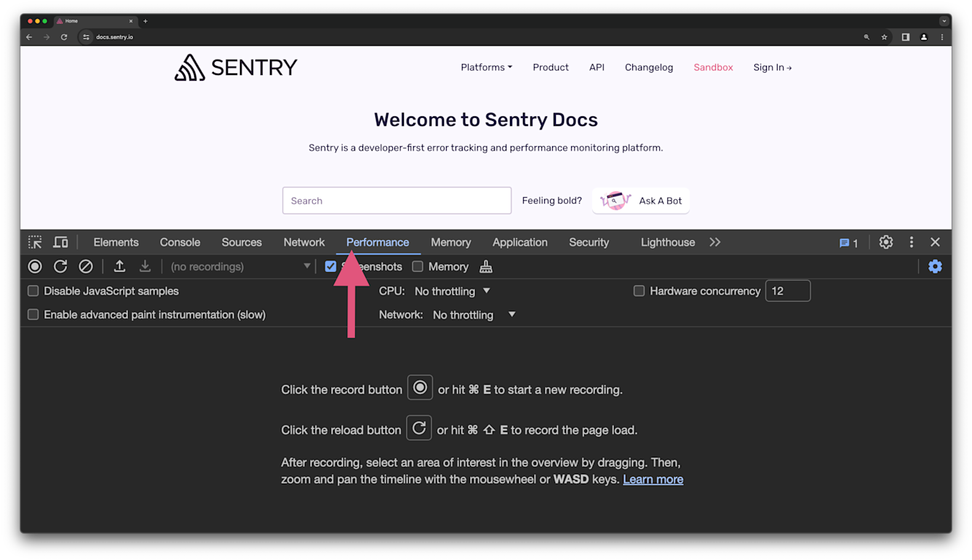The height and width of the screenshot is (560, 972).
Task: Switch to the Memory tab
Action: [x=451, y=242]
